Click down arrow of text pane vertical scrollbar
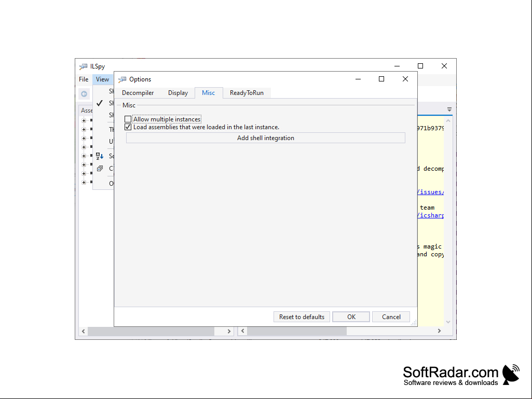Viewport: 532px width, 399px height. coord(448,322)
